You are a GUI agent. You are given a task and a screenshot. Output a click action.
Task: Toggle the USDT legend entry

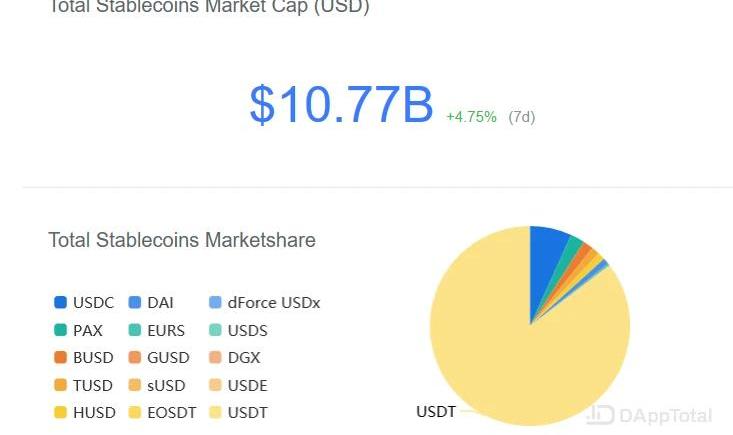[238, 413]
